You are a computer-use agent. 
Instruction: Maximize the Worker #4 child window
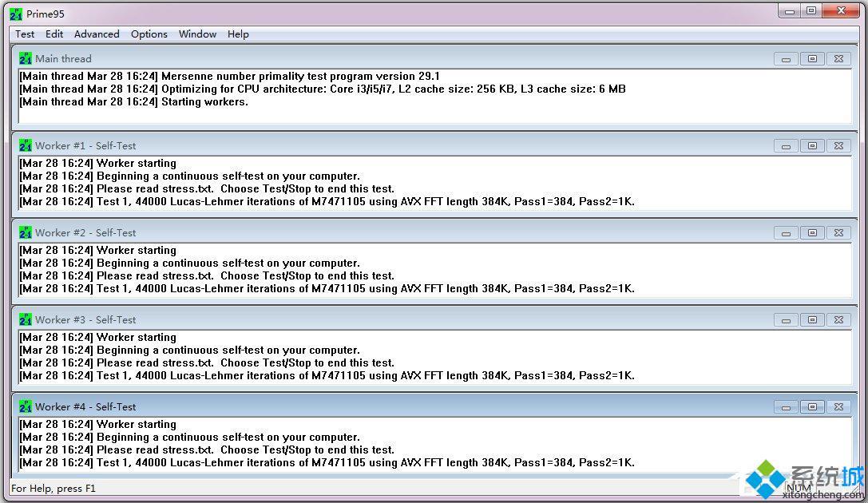(x=812, y=406)
